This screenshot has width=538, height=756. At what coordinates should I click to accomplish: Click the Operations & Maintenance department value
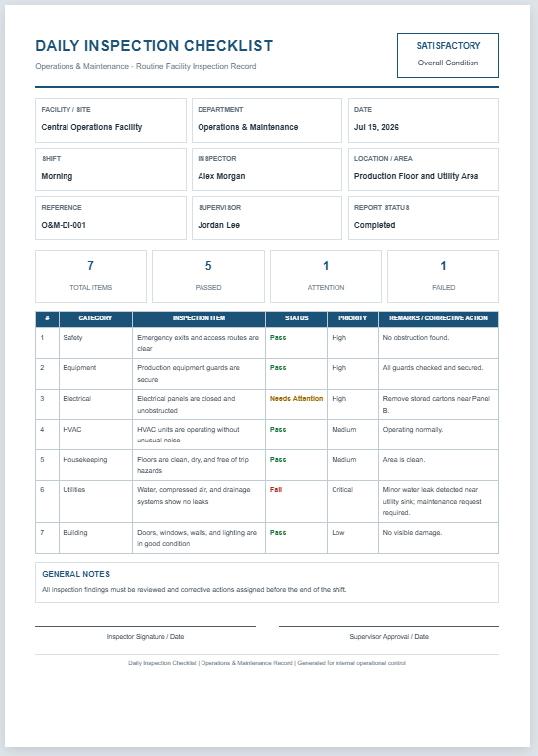coord(247,127)
